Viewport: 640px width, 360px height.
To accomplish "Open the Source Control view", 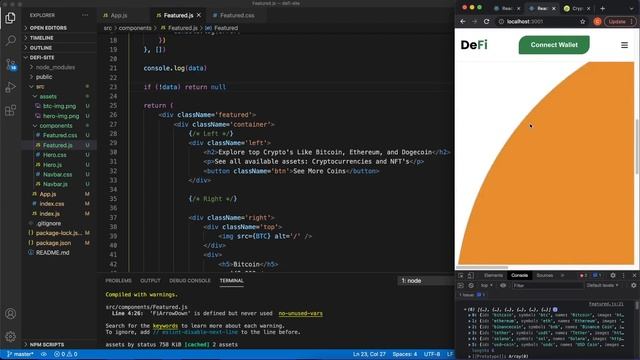I will (11, 64).
